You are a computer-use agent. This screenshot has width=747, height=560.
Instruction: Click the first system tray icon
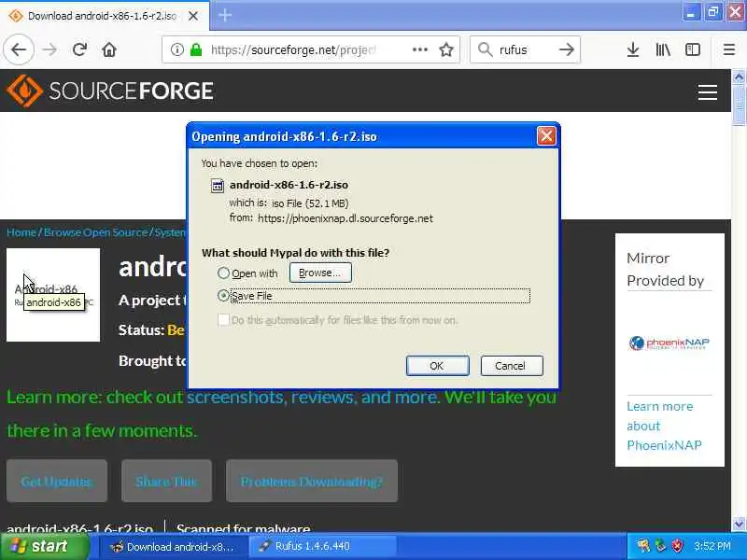click(x=643, y=545)
